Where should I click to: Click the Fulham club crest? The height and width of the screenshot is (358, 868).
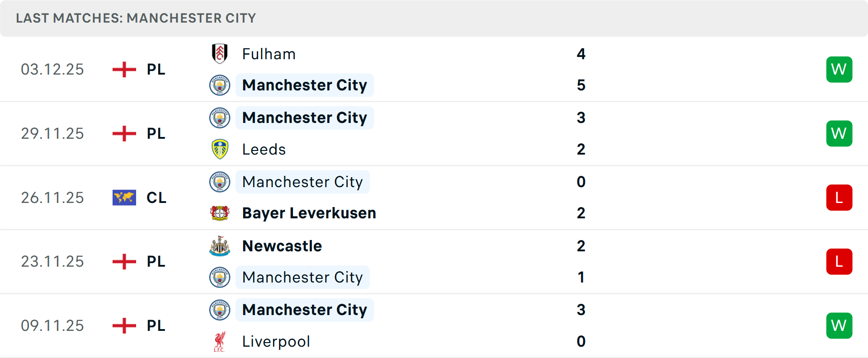tap(220, 54)
